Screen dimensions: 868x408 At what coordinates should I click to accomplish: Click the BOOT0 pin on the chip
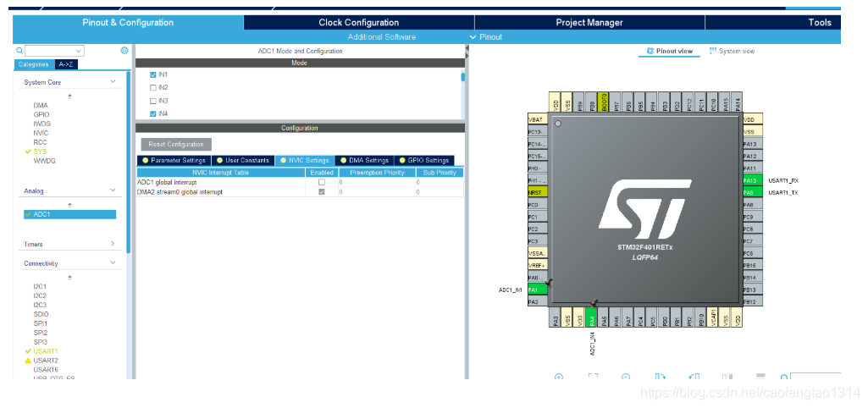point(604,102)
